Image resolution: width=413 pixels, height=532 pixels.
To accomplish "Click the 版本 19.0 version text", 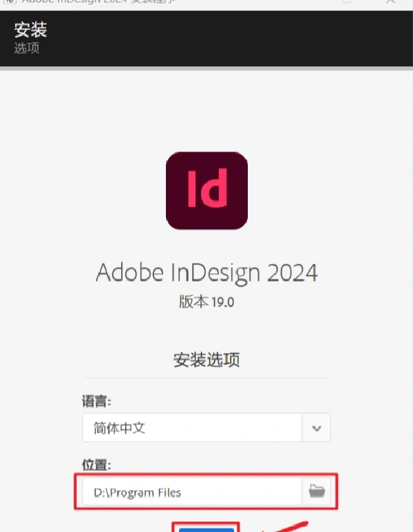I will [206, 301].
